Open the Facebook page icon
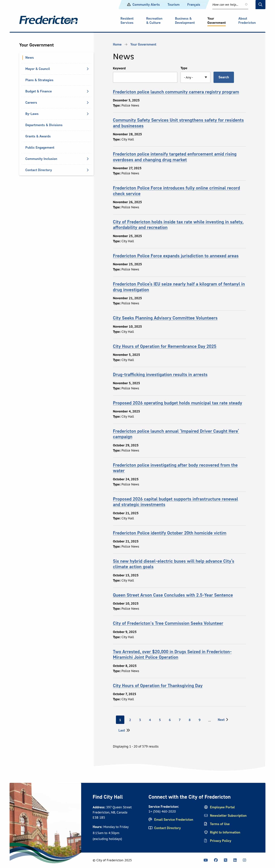Viewport: 275px width, 868px height. pos(216,860)
